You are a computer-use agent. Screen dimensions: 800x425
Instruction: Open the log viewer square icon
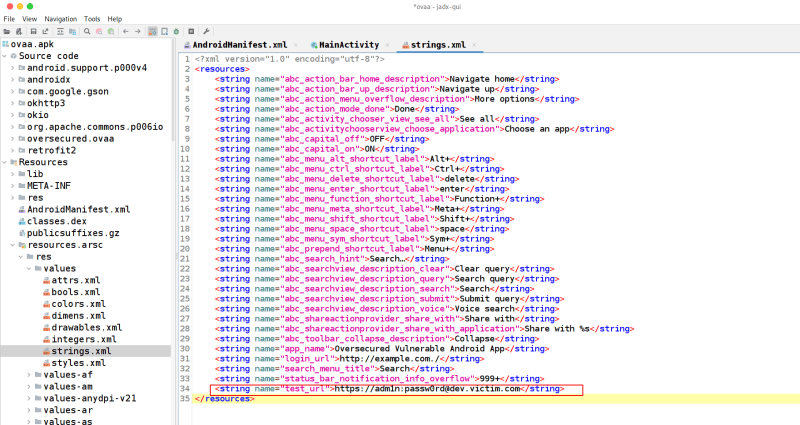(191, 32)
